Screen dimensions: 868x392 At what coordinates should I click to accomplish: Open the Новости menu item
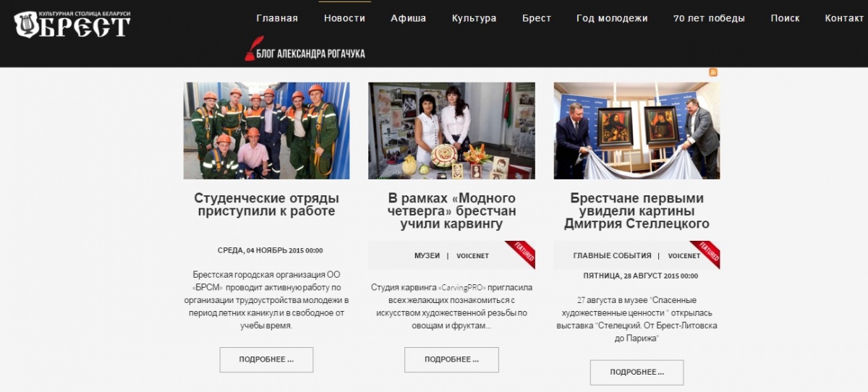pos(344,18)
